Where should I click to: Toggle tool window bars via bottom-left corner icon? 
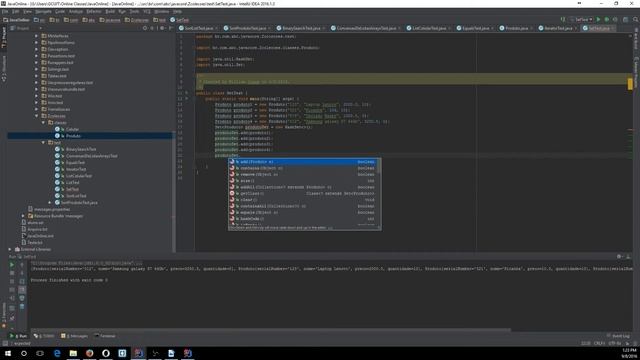tap(5, 343)
